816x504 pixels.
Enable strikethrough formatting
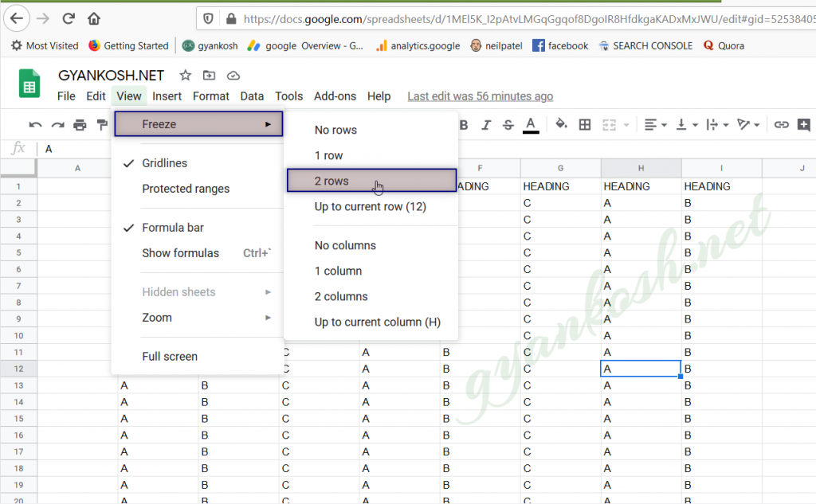pos(508,124)
